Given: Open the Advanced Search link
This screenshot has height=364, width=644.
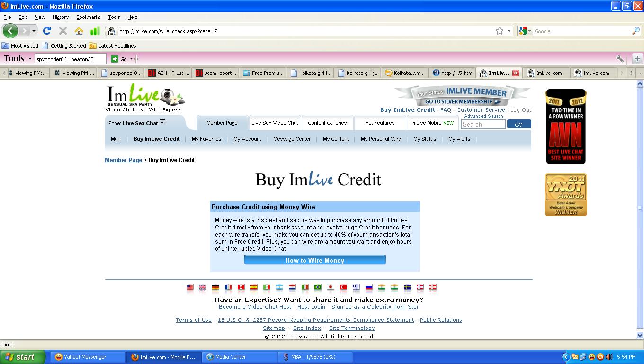Looking at the screenshot, I should [483, 116].
